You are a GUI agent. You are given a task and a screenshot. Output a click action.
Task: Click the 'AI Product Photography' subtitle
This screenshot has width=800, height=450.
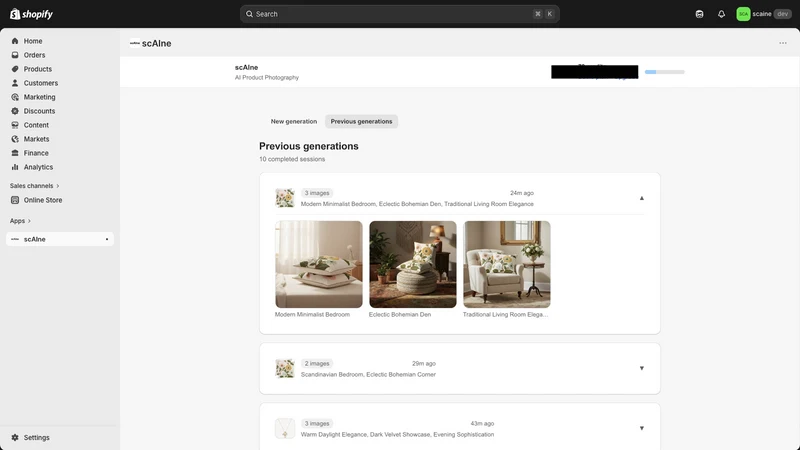[x=267, y=78]
